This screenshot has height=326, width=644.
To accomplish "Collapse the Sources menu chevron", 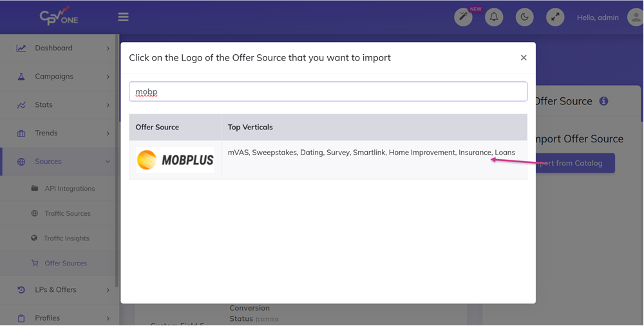I will [x=108, y=162].
